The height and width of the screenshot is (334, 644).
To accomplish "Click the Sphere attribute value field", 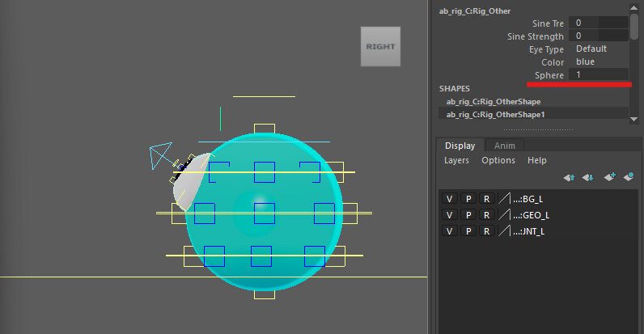I will click(597, 74).
